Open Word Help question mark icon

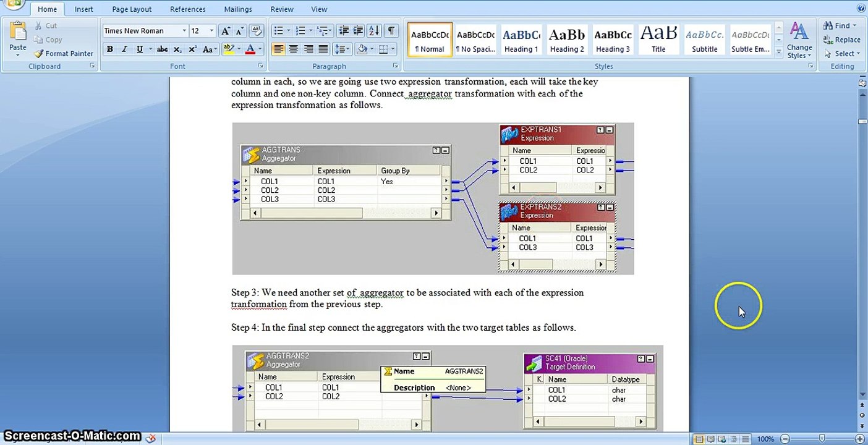click(862, 9)
